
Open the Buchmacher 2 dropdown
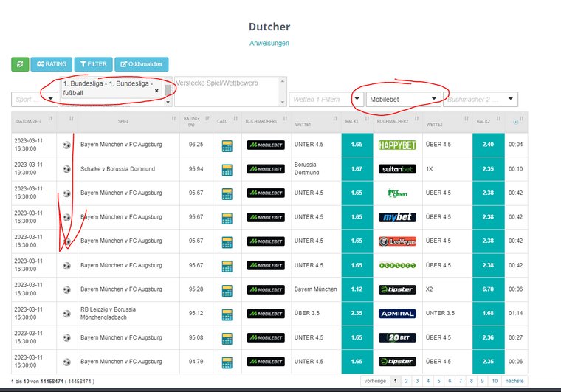point(480,100)
